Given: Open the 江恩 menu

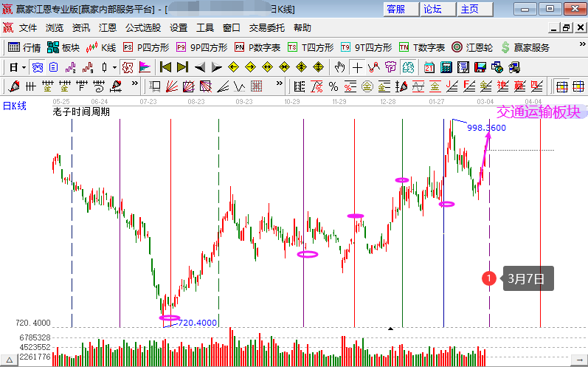Looking at the screenshot, I should point(108,28).
